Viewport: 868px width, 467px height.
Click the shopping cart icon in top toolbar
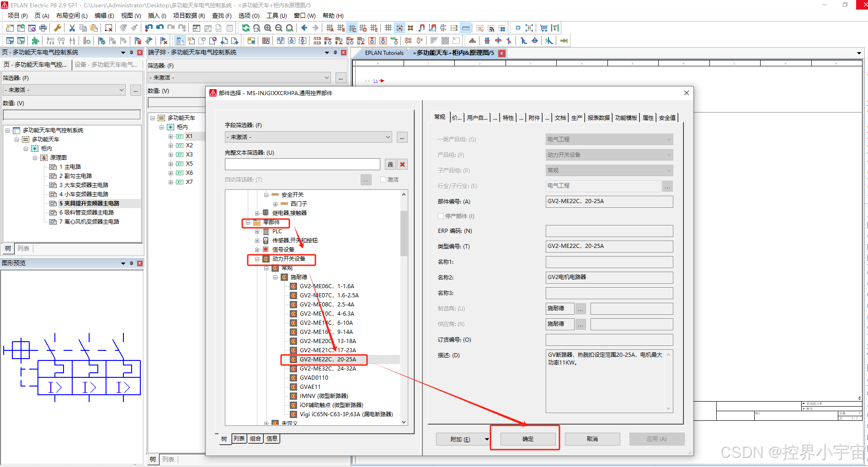[543, 28]
